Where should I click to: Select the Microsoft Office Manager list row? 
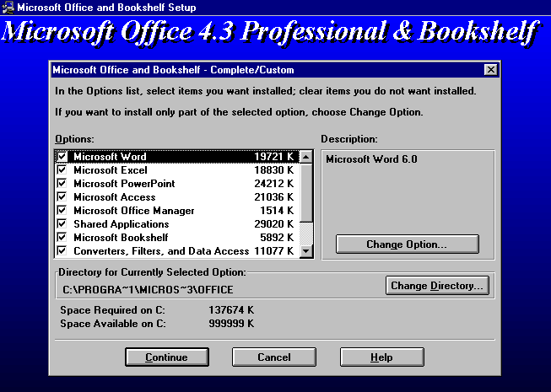click(177, 211)
